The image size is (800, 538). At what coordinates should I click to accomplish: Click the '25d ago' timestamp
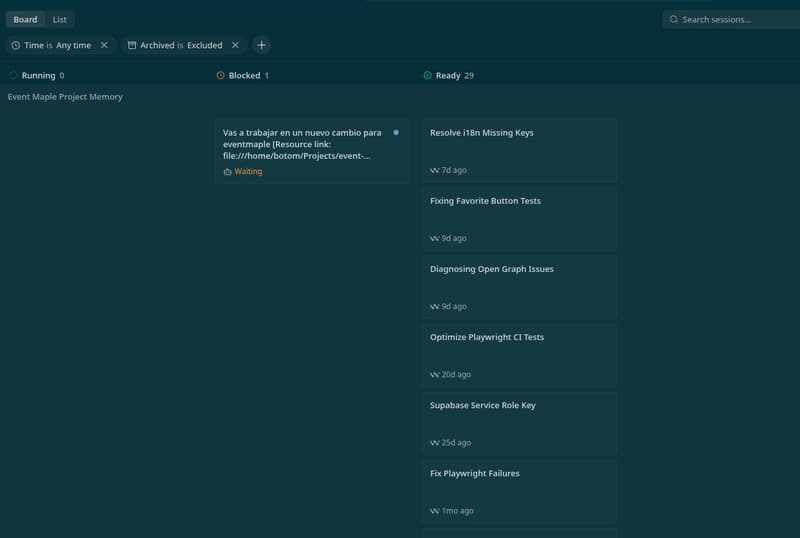pyautogui.click(x=456, y=443)
